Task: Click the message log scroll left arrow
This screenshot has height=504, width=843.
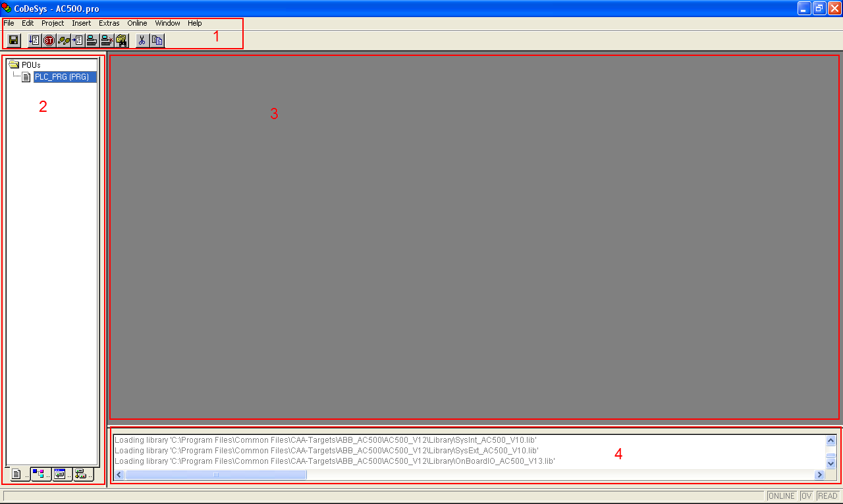Action: click(x=120, y=474)
